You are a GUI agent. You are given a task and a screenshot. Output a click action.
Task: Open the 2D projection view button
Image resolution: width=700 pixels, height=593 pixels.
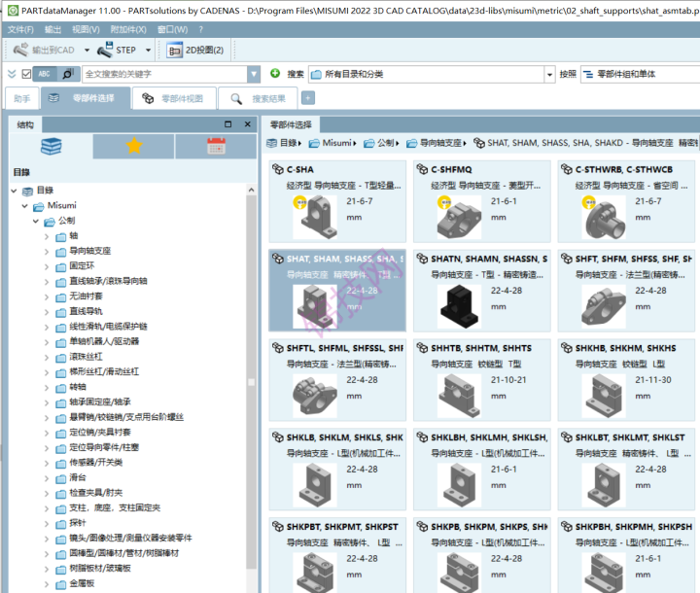tap(195, 50)
